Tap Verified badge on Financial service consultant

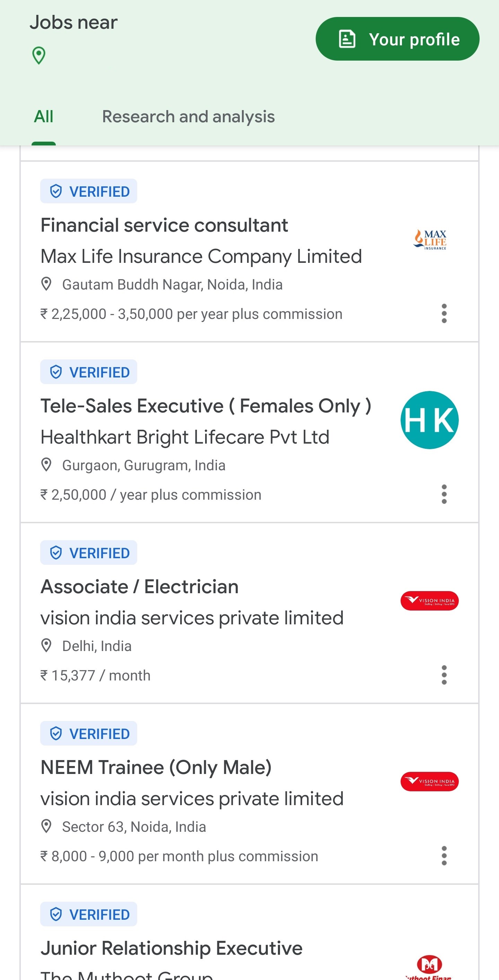pyautogui.click(x=89, y=191)
